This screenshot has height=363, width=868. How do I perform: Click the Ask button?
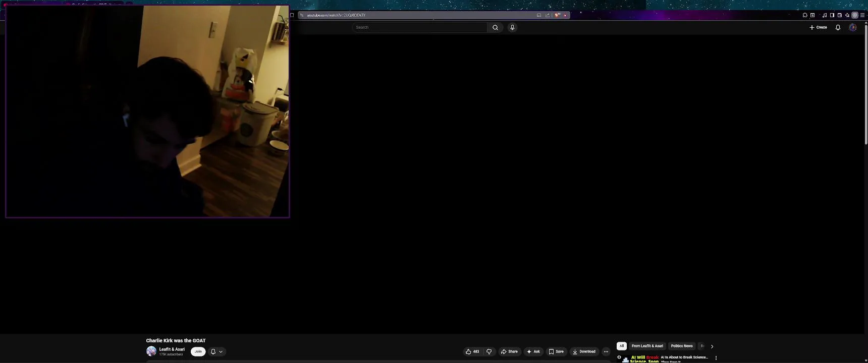(533, 351)
